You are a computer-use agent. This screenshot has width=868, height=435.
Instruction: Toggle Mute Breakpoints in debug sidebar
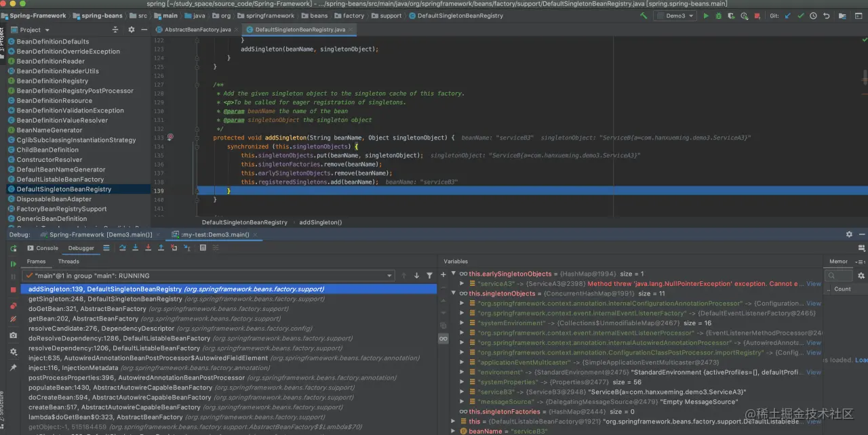(13, 318)
